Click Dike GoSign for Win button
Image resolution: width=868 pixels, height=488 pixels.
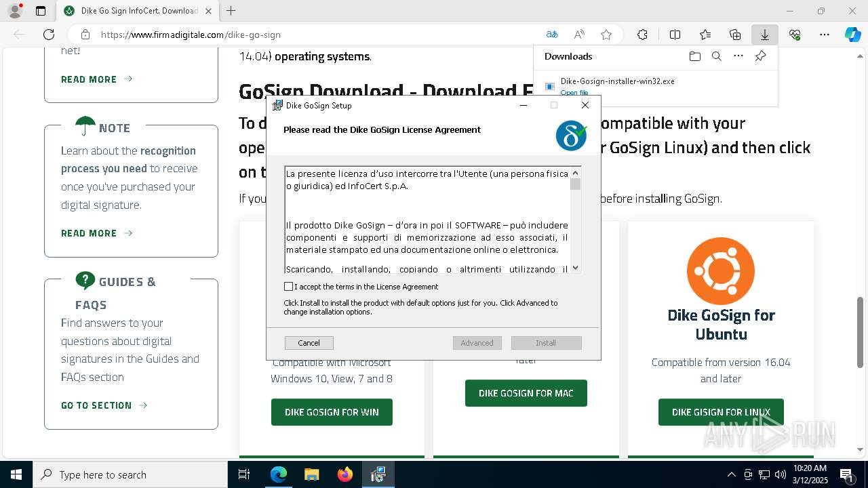(x=332, y=412)
